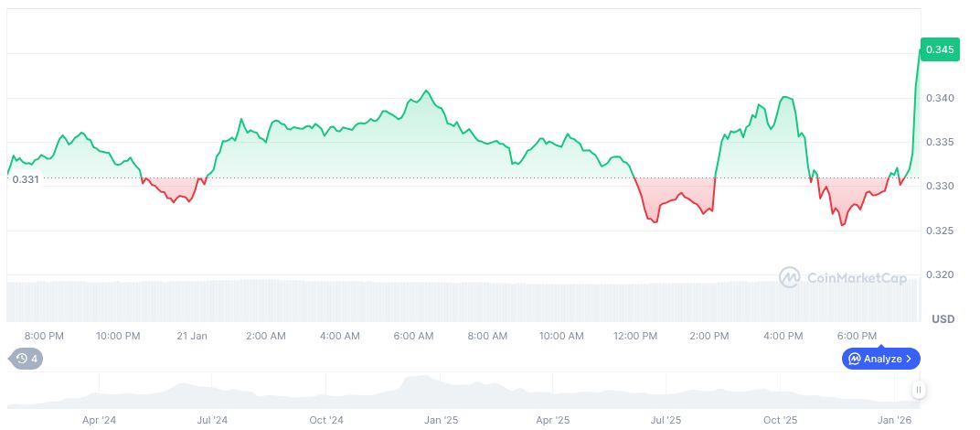Grab the range slider handle on the navigator
This screenshot has width=980, height=430.
[918, 390]
